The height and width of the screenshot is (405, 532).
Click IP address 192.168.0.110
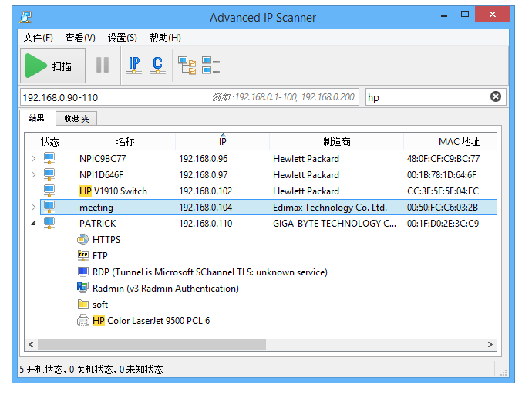[206, 224]
